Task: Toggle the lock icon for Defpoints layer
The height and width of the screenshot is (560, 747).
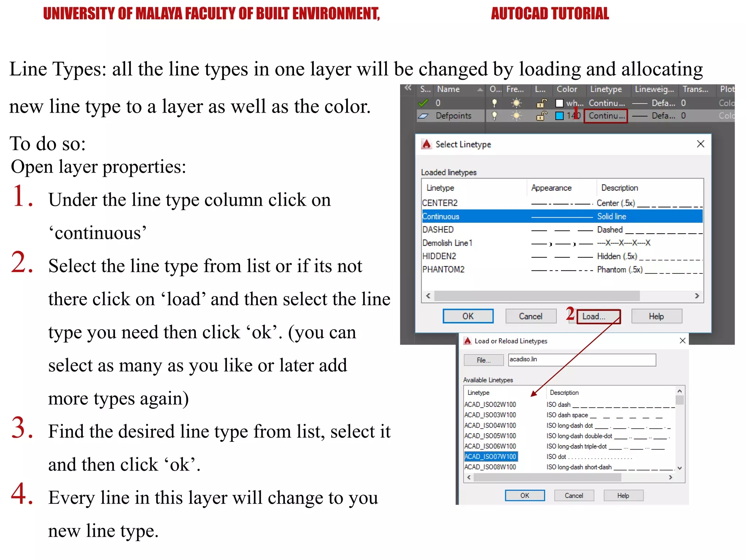Action: pyautogui.click(x=541, y=116)
